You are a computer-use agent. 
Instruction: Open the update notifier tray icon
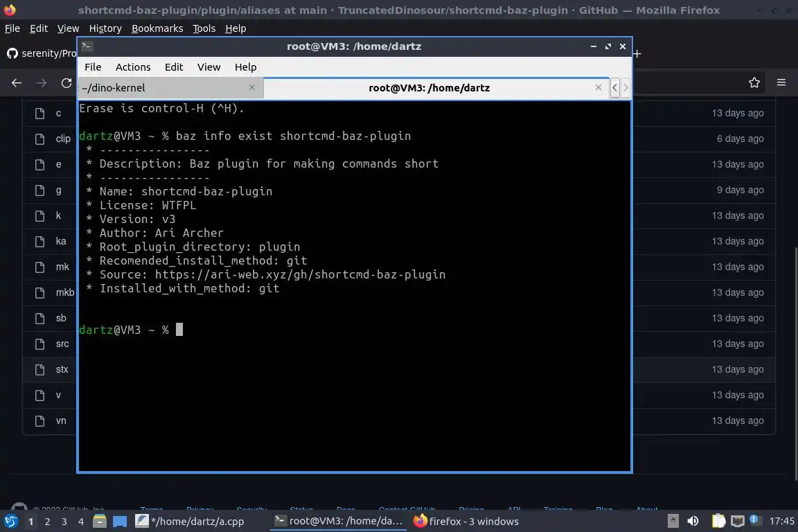pos(755,520)
